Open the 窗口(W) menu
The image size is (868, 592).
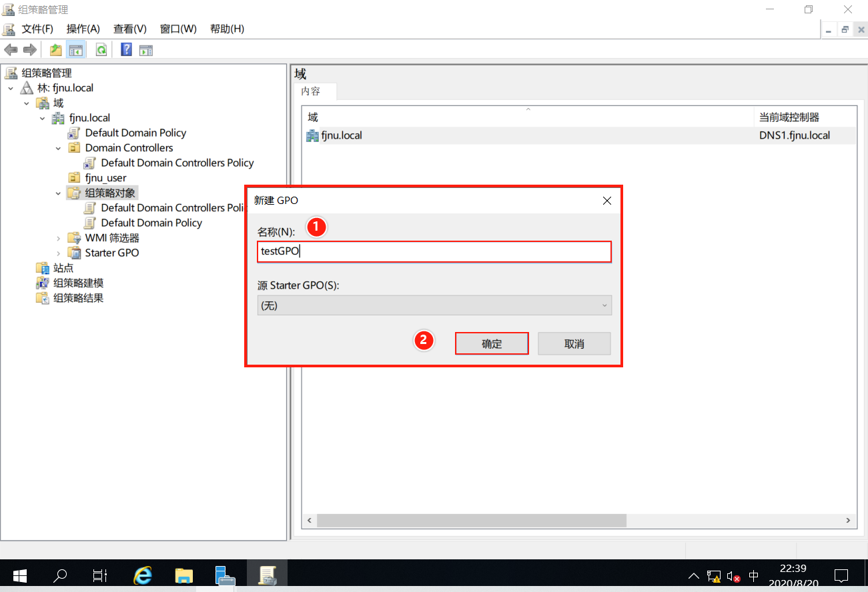click(178, 29)
